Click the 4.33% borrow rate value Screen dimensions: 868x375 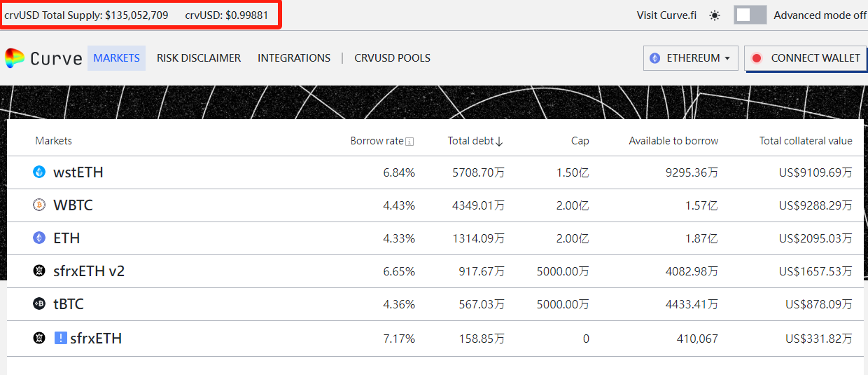pos(399,238)
